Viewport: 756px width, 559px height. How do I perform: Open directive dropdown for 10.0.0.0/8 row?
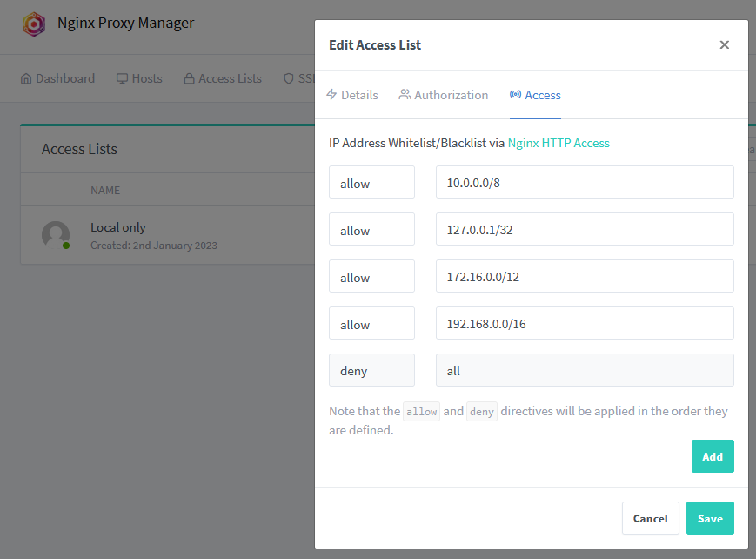click(x=371, y=183)
